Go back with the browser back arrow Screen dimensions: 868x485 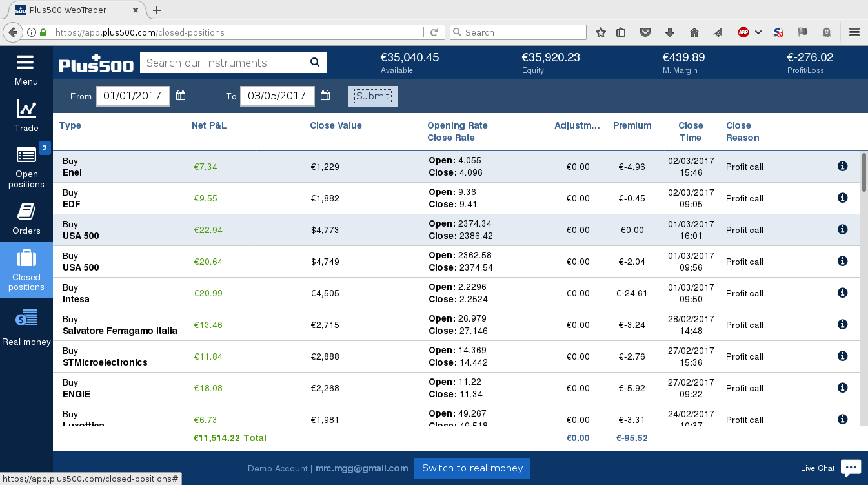[x=12, y=32]
